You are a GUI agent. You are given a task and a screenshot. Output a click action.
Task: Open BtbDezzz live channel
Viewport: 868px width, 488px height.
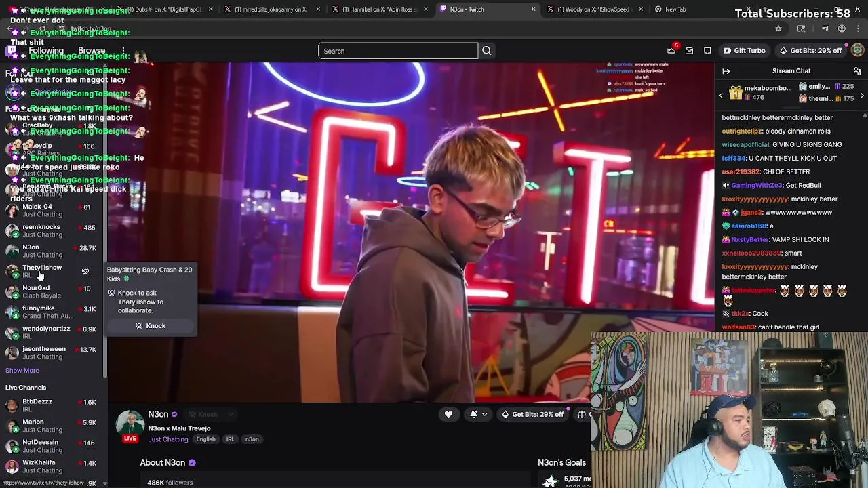point(51,405)
